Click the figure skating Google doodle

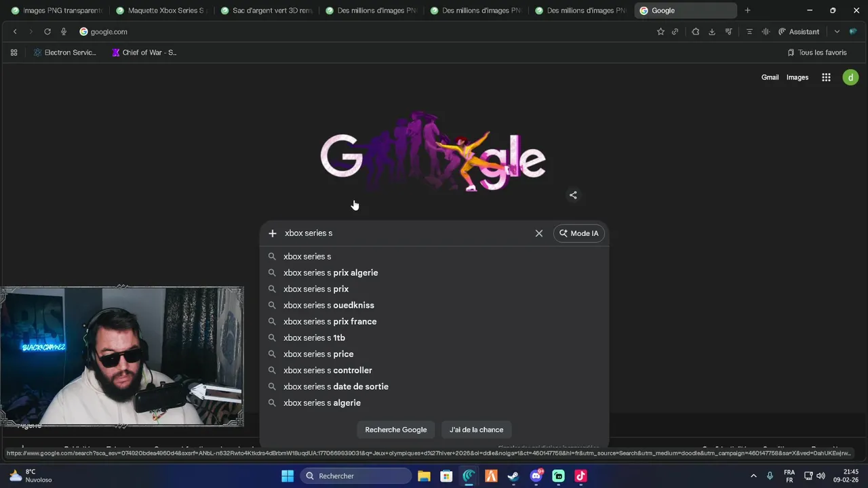433,152
